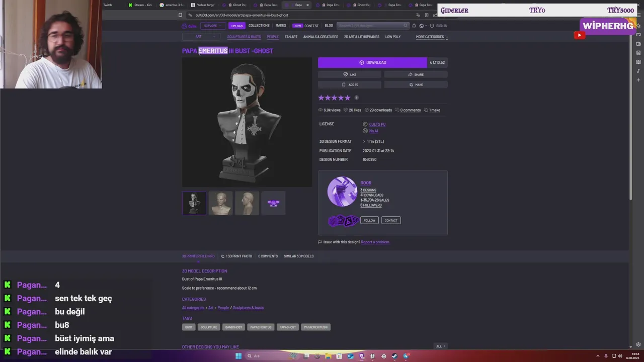Open the ROOR designer name link

click(x=366, y=183)
